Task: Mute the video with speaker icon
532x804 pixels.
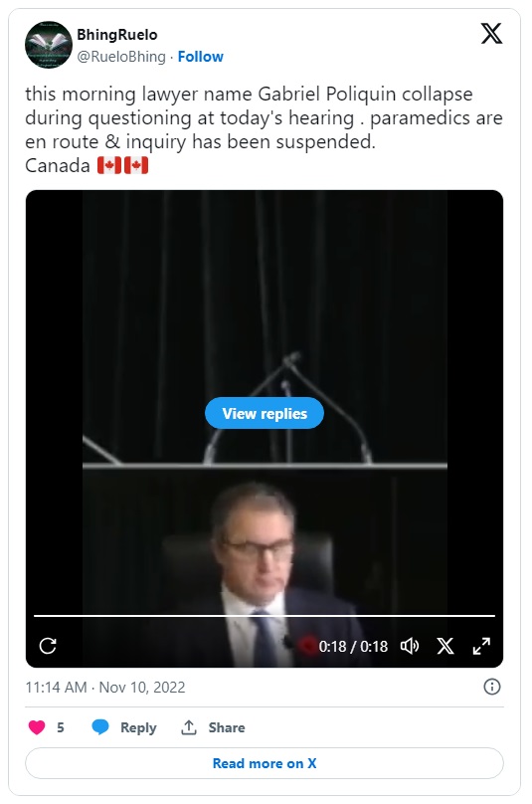Action: point(409,646)
